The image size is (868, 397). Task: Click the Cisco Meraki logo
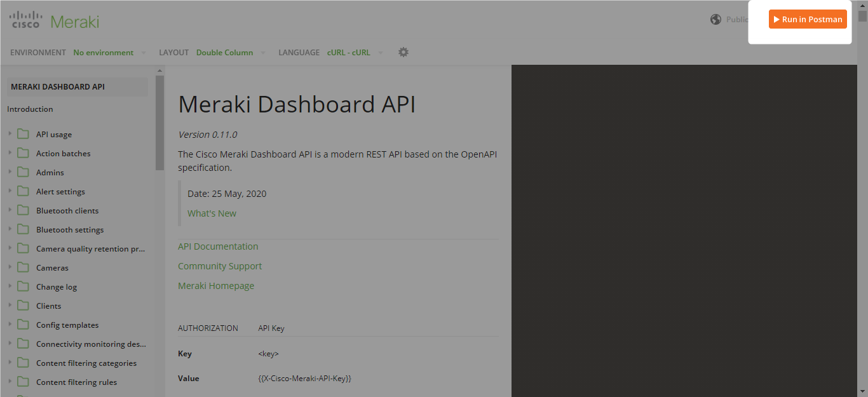pyautogui.click(x=55, y=20)
